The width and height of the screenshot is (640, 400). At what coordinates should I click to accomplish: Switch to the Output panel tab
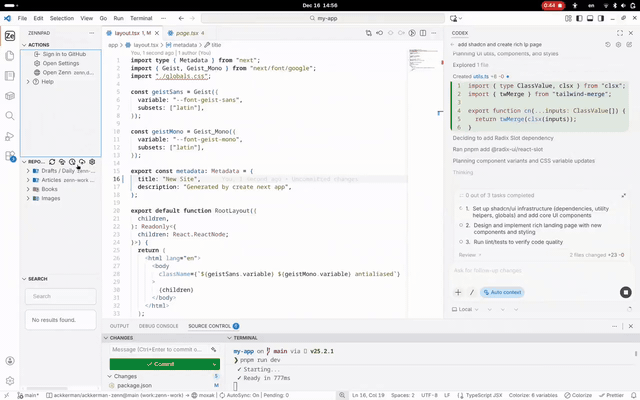(x=119, y=326)
